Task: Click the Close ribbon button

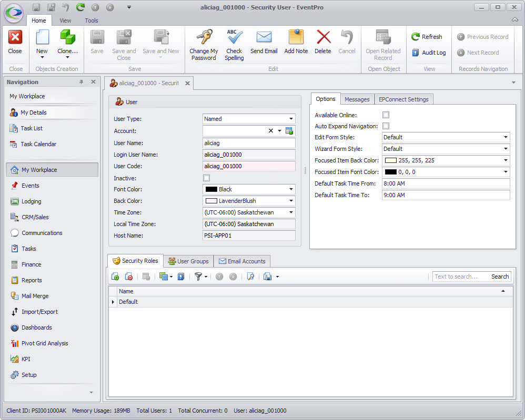Action: (x=15, y=42)
